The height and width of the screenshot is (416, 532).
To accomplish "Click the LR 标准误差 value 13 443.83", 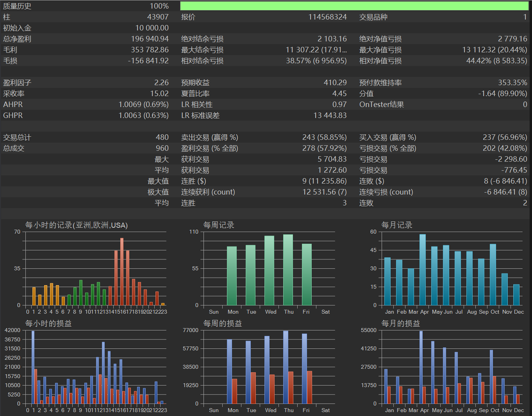I will click(330, 115).
